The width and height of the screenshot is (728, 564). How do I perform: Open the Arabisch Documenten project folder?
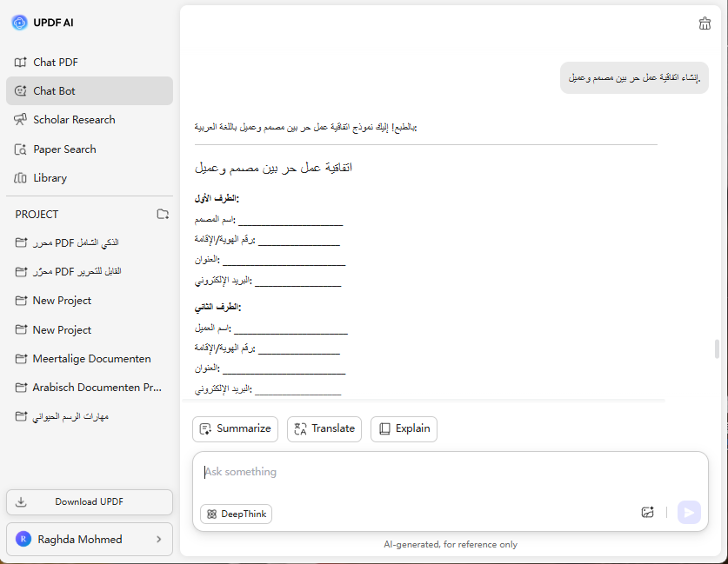(x=97, y=388)
